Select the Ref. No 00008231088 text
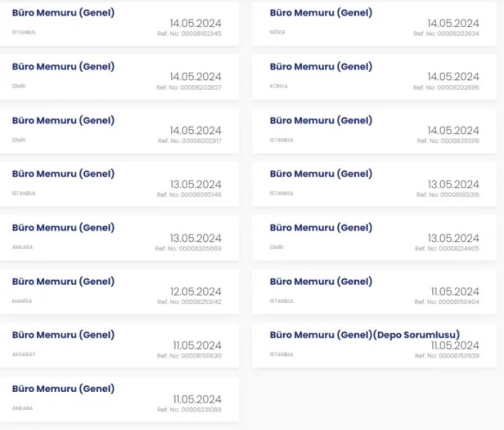The image size is (504, 430). pos(189,409)
